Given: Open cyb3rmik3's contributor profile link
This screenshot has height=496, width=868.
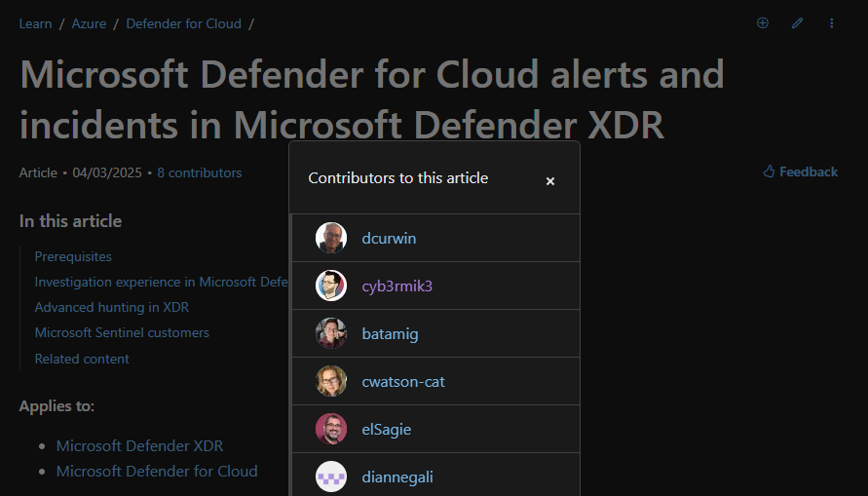Looking at the screenshot, I should [396, 286].
